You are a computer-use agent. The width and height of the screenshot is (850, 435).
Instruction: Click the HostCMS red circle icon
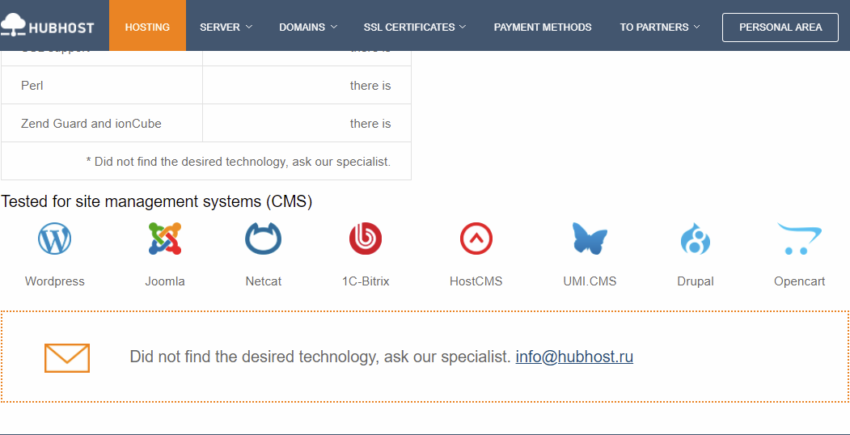pyautogui.click(x=476, y=239)
